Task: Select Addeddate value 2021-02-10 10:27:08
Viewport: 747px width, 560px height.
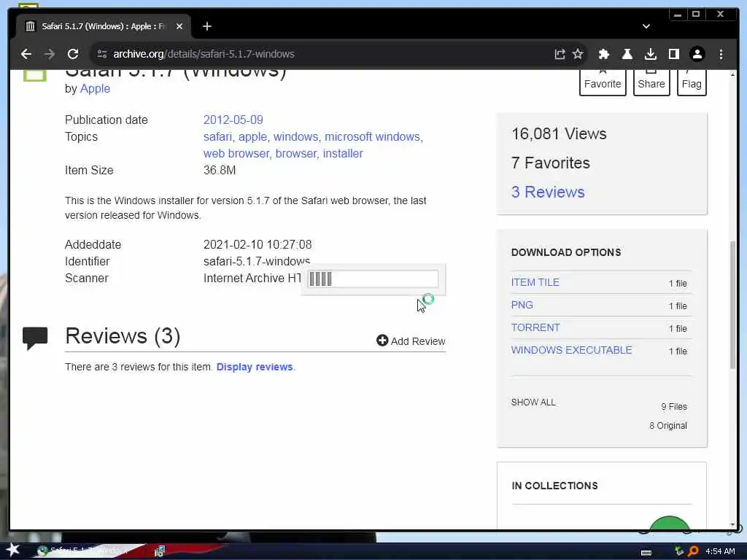Action: click(x=258, y=245)
